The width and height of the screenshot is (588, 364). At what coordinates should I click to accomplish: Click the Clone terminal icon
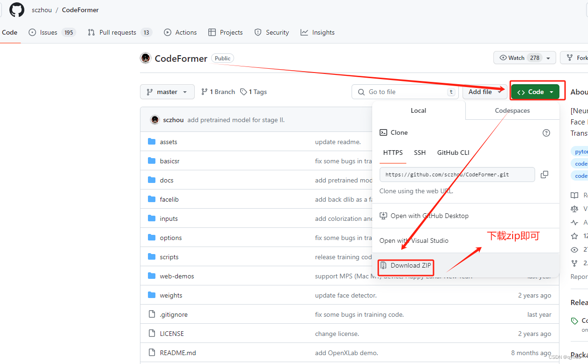pyautogui.click(x=383, y=132)
